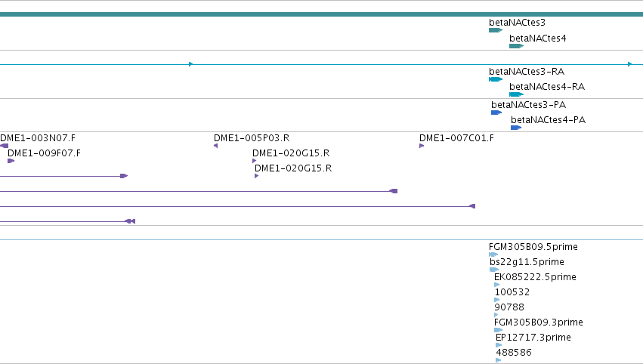Click the purple arrow under DME1-005P03.R
Image resolution: width=643 pixels, height=364 pixels.
click(215, 146)
